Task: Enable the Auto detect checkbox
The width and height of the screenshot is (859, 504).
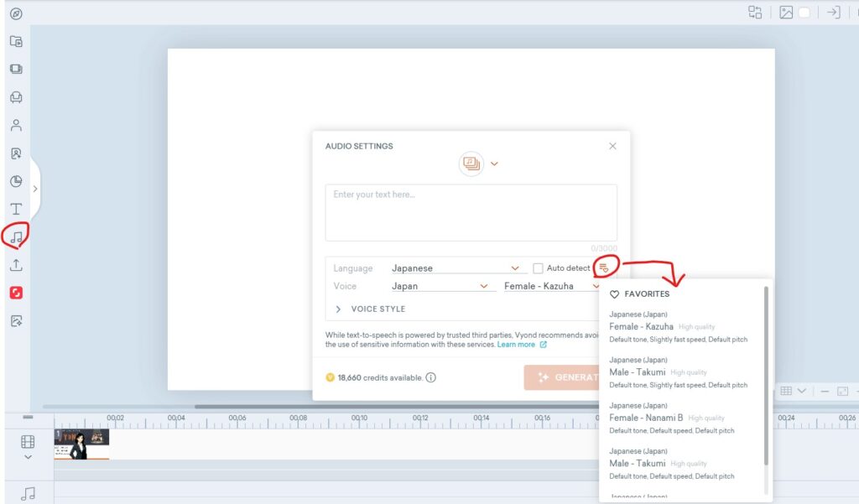Action: click(538, 268)
